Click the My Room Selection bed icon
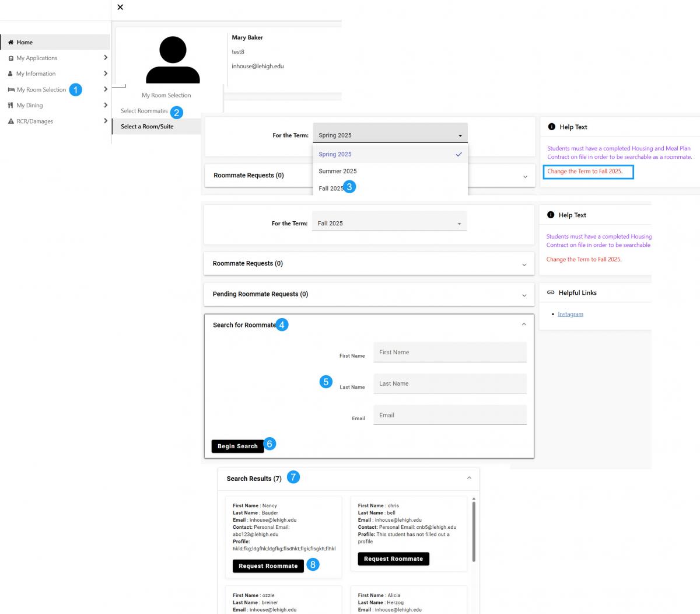Screen dimensions: 700x614 11,90
